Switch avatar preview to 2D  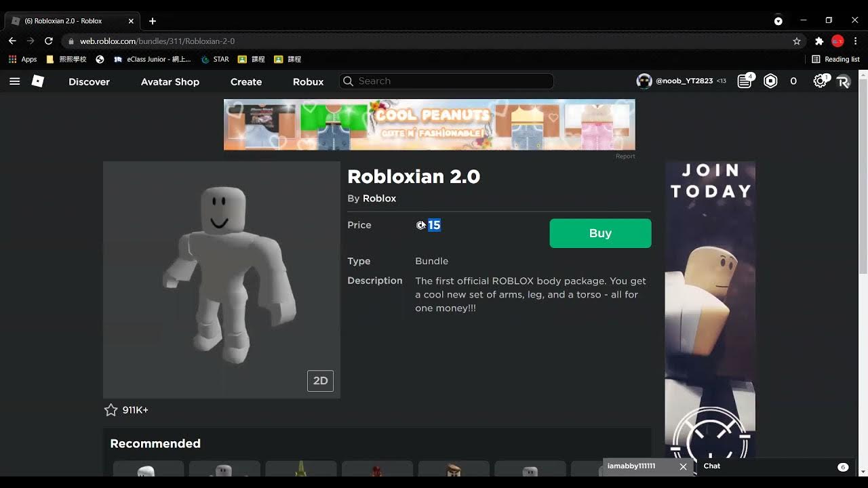[320, 381]
